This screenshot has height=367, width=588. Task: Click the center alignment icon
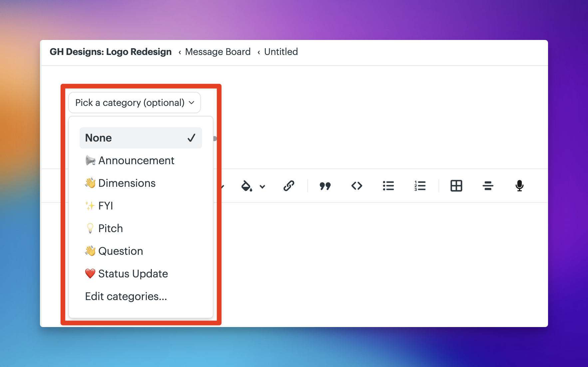coord(488,186)
